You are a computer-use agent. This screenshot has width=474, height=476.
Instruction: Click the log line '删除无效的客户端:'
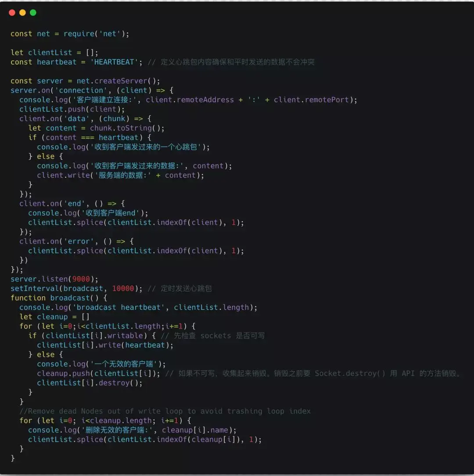[132, 430]
